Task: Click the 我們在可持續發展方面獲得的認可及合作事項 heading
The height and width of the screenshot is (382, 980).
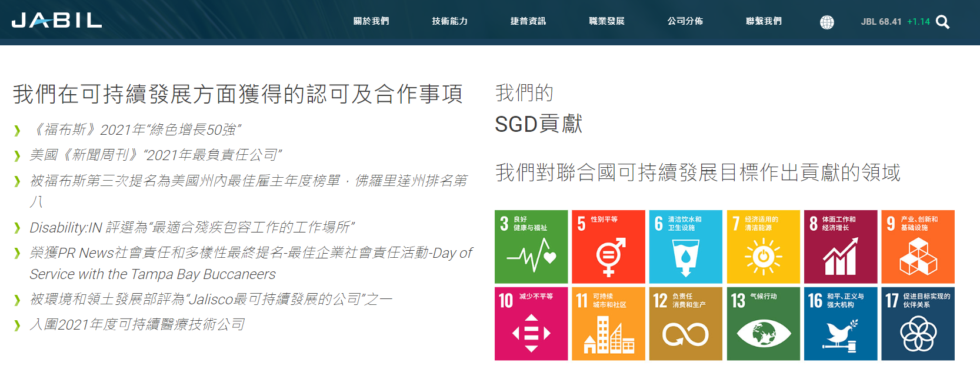Action: click(x=238, y=94)
